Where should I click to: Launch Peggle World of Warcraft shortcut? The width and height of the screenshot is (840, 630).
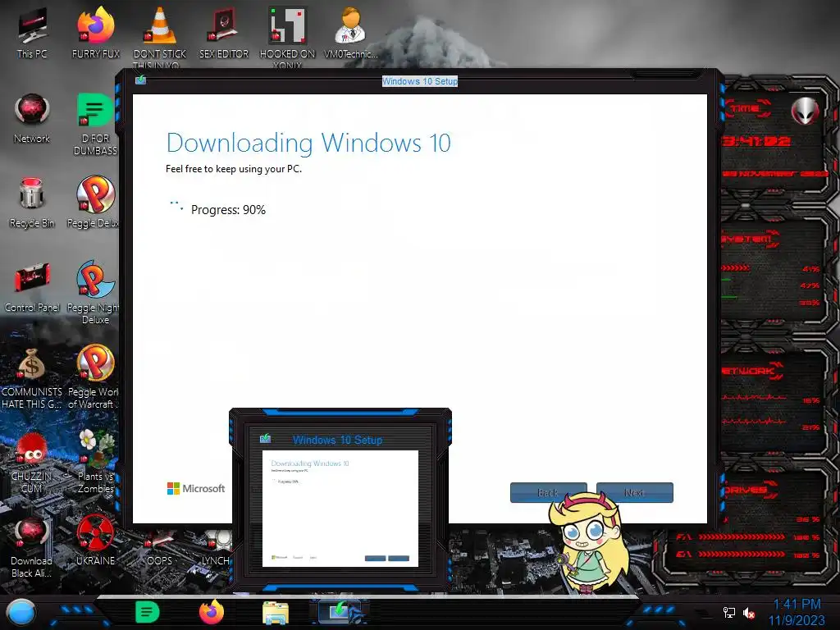94,377
